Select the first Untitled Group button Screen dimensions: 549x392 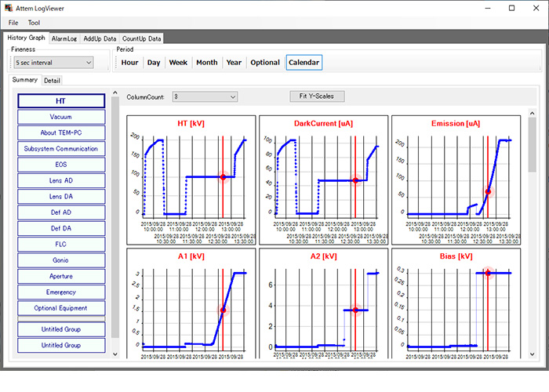click(61, 329)
